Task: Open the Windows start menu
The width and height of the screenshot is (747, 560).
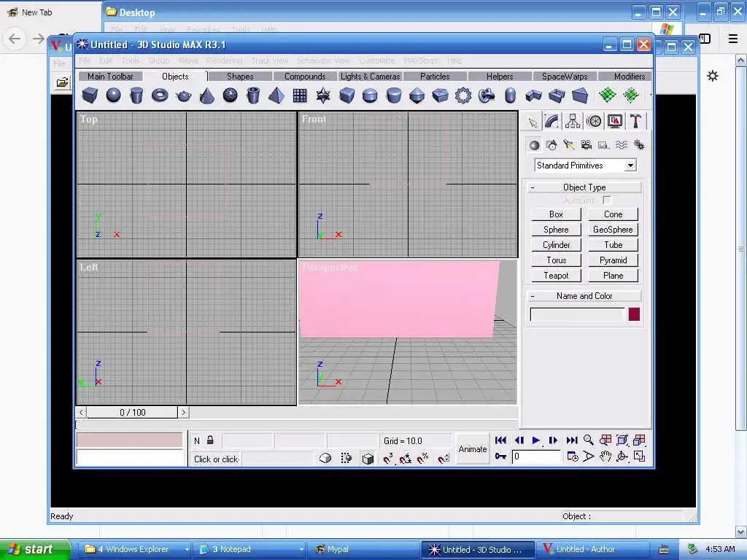Action: coord(35,549)
